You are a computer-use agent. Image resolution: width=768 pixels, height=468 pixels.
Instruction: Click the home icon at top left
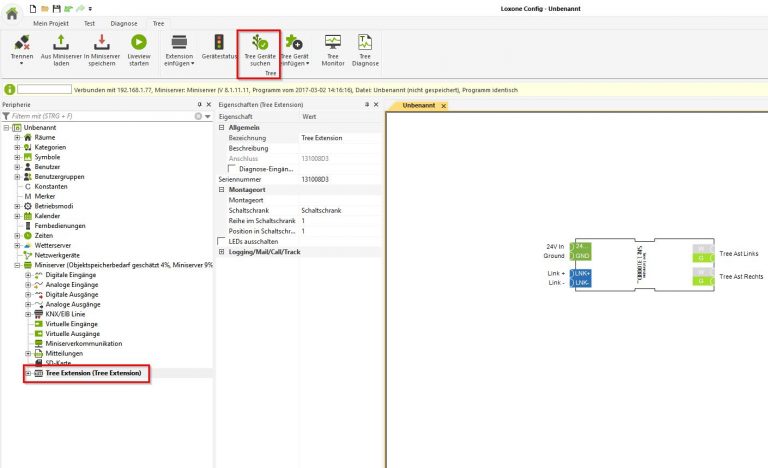pos(12,12)
